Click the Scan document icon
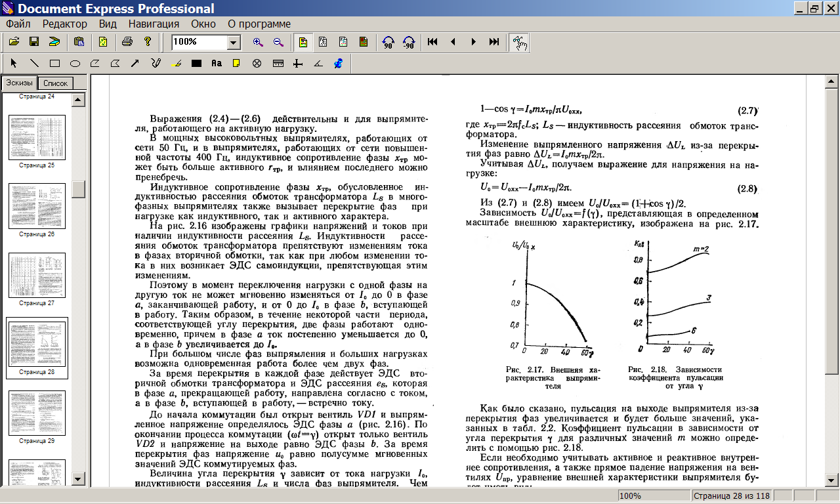The width and height of the screenshot is (840, 504). tap(54, 42)
